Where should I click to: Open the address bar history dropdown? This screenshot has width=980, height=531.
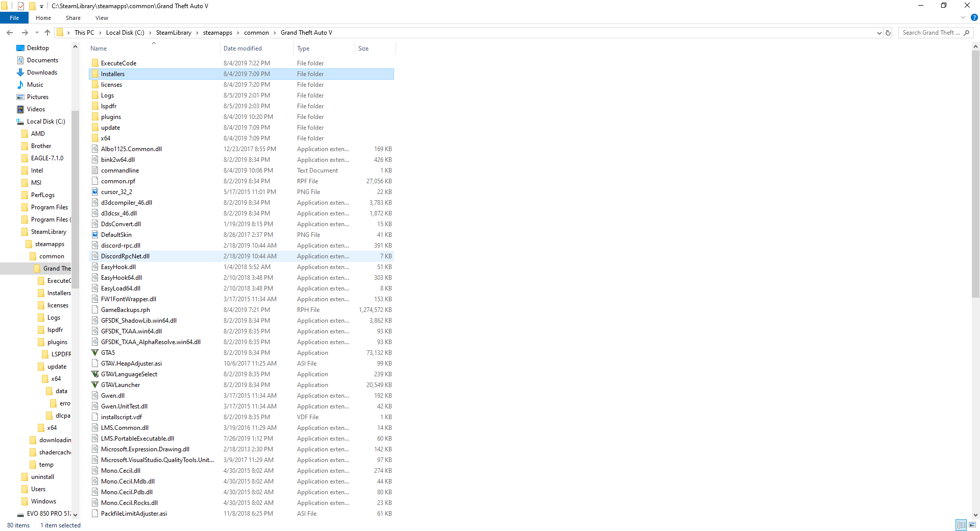click(879, 33)
